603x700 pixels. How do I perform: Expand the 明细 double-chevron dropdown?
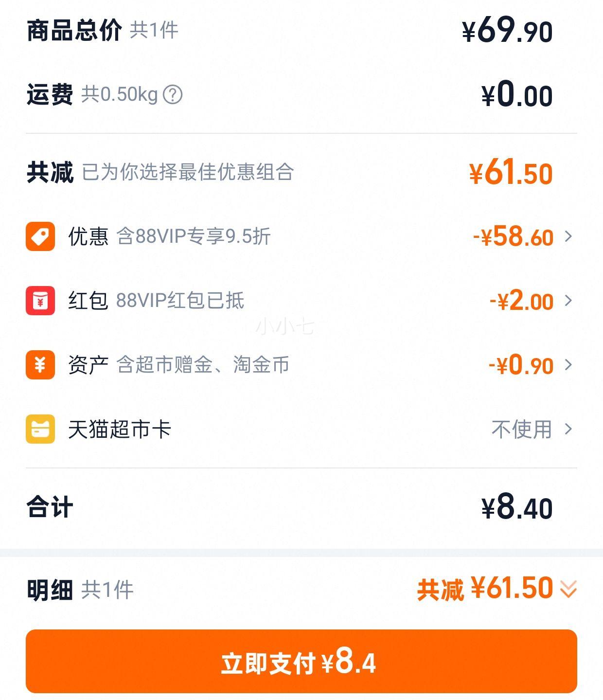click(568, 589)
